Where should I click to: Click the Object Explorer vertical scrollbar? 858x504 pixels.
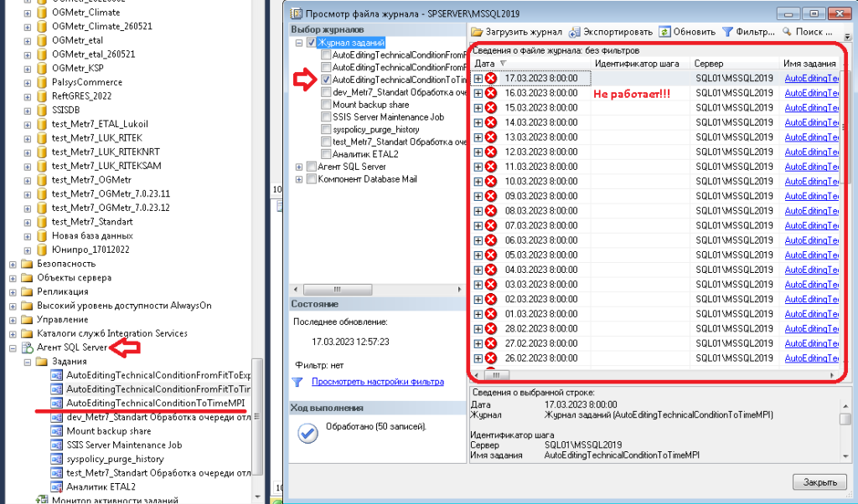(256, 415)
